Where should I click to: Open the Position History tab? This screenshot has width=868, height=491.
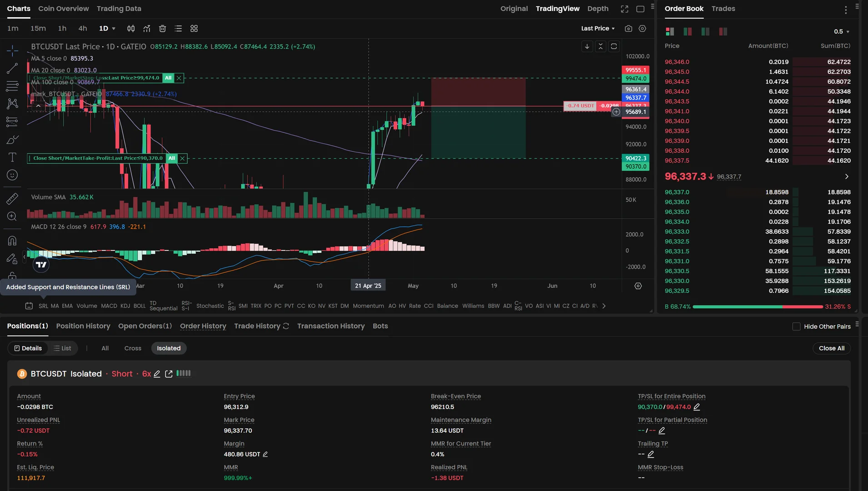tap(83, 326)
